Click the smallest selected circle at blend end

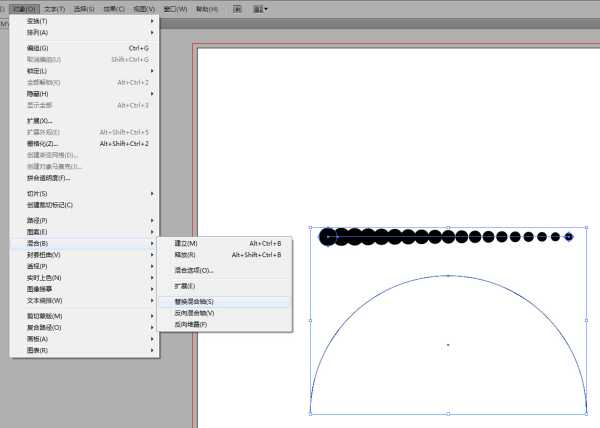[569, 237]
